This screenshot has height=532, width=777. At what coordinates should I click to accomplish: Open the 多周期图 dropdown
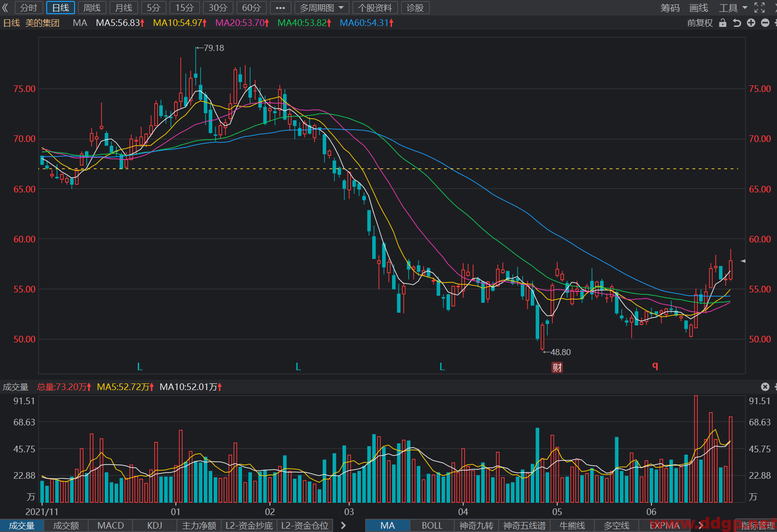[x=322, y=8]
